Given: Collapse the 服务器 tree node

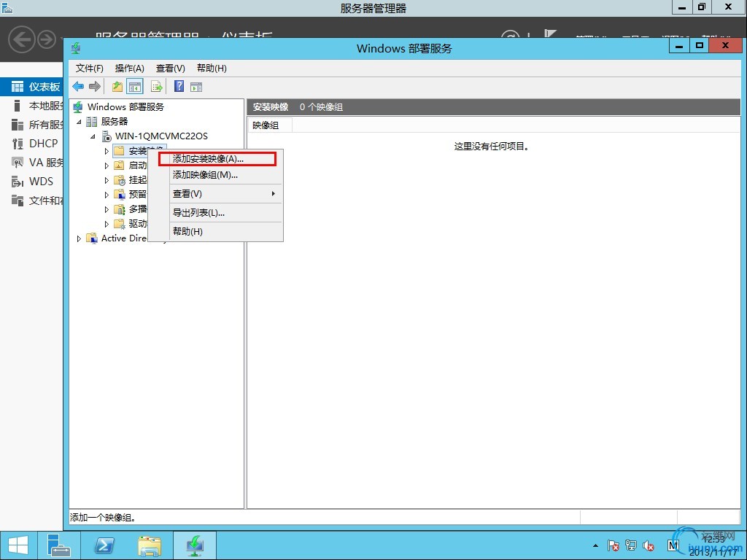Looking at the screenshot, I should point(79,122).
